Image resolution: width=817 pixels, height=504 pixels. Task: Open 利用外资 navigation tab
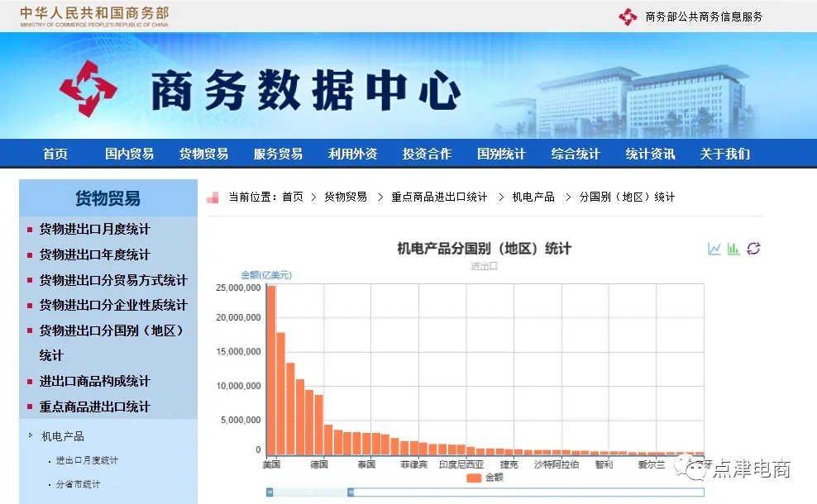pos(353,154)
